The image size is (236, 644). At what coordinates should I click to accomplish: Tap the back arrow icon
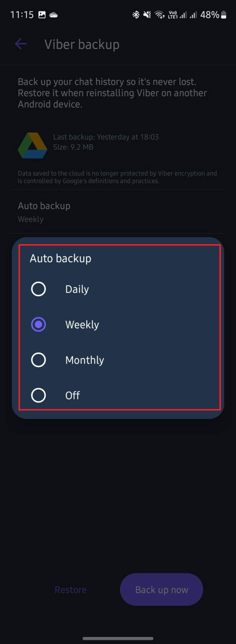pos(20,44)
